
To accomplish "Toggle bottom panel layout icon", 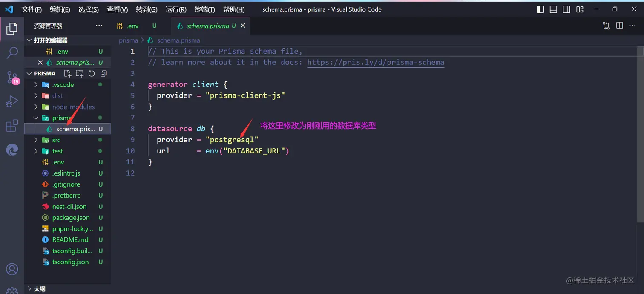I will 553,9.
